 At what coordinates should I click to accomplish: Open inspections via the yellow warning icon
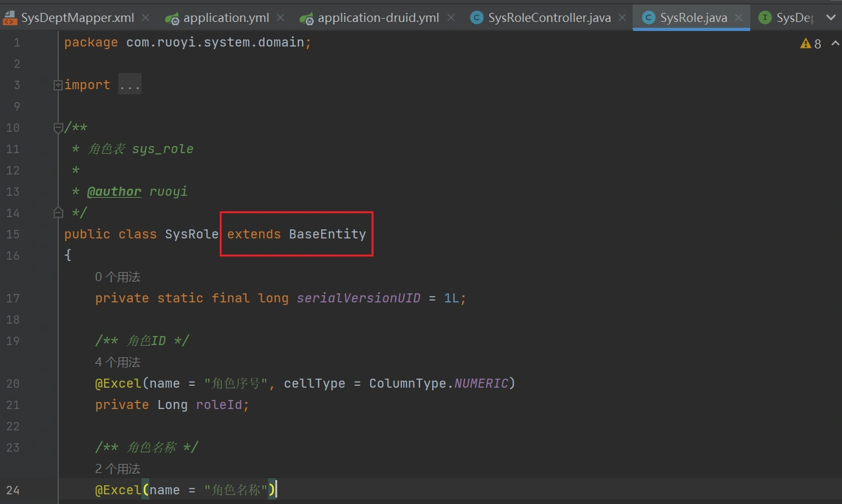pos(805,44)
